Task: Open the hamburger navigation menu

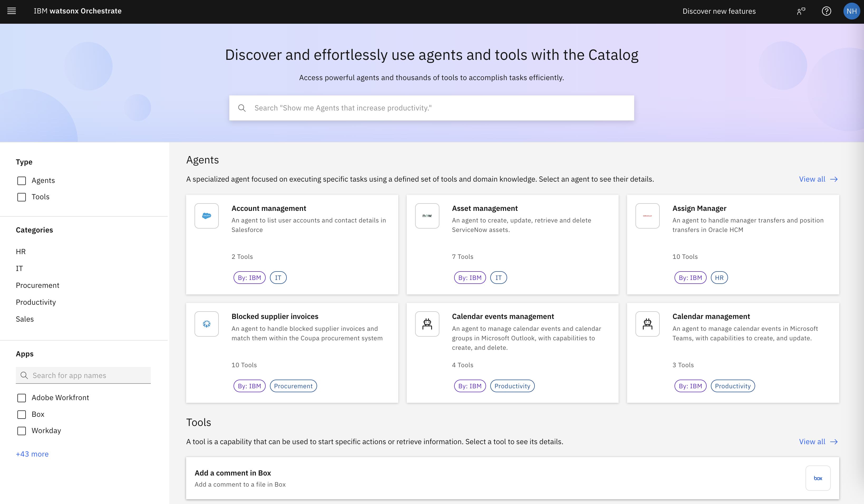Action: 12,11
